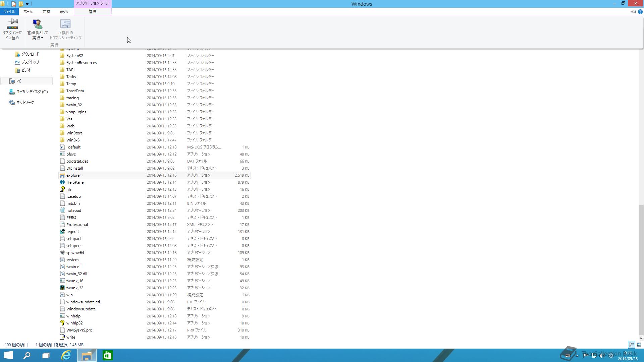Select the HelpPane application icon
Screen dimensions: 644x362
[62, 182]
